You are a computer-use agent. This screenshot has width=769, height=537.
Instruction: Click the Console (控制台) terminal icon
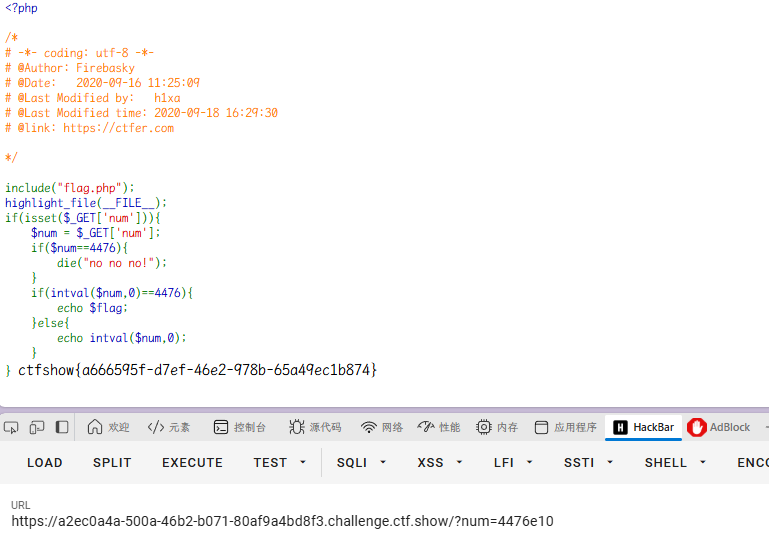(x=221, y=427)
